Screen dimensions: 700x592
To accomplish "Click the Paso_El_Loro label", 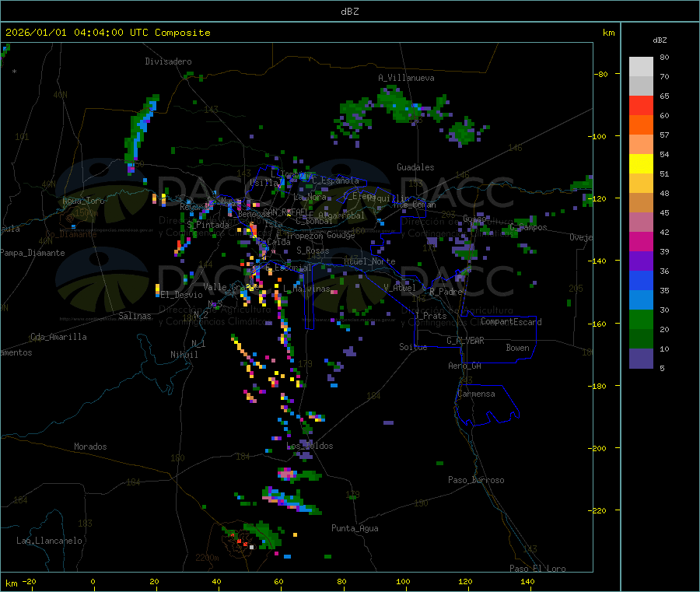I will (x=537, y=569).
